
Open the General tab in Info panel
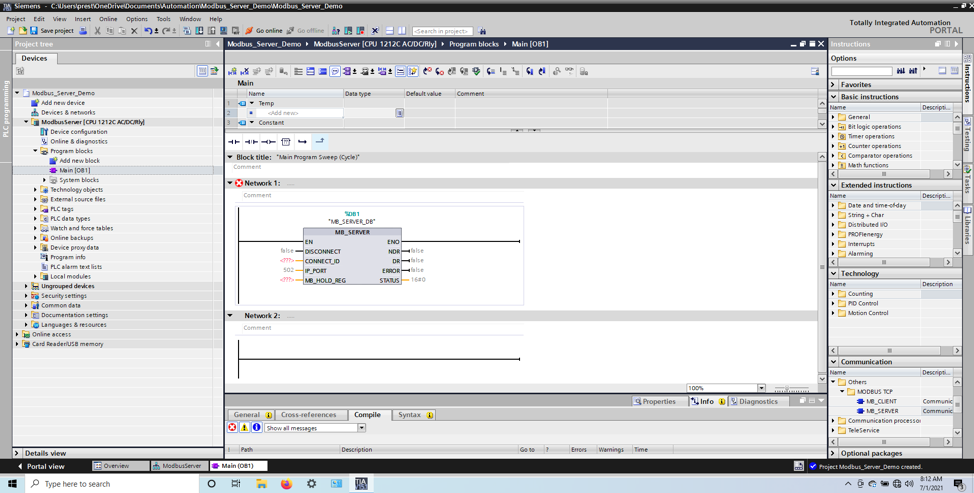click(x=251, y=415)
